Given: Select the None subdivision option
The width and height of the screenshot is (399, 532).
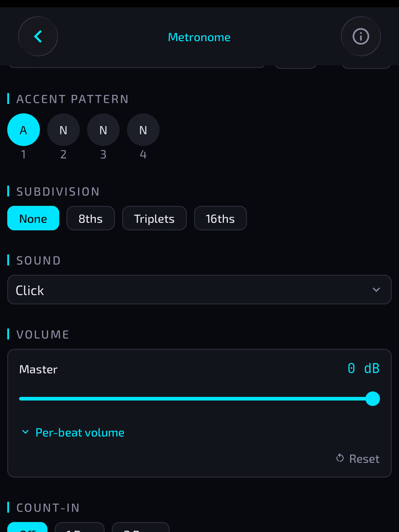Looking at the screenshot, I should click(x=33, y=218).
